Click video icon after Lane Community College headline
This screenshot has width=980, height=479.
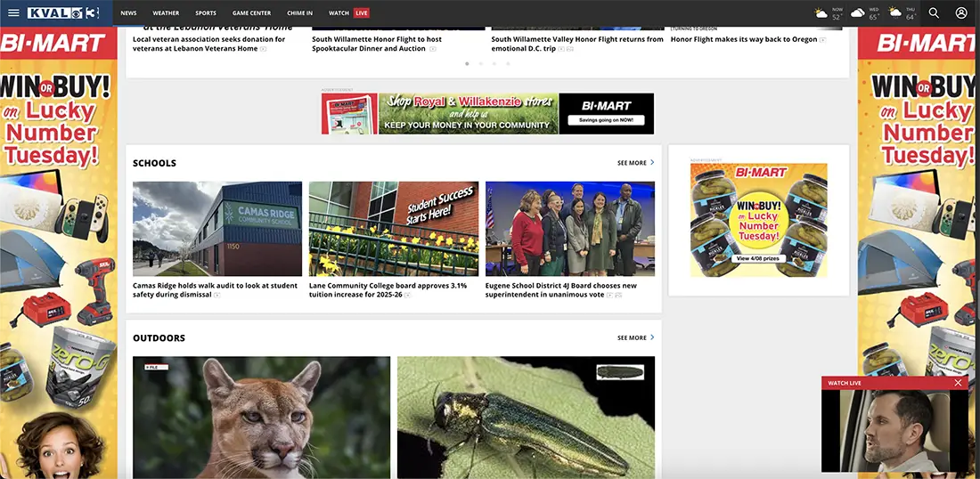(407, 295)
